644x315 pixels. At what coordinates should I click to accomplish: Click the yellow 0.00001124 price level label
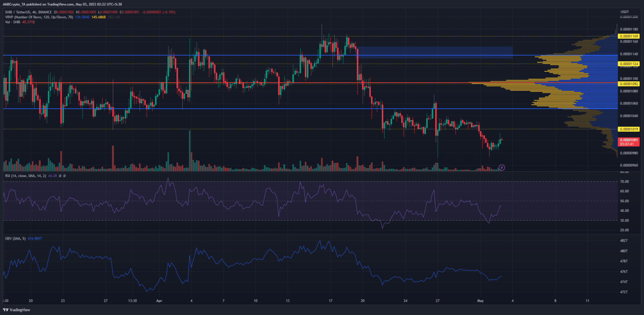629,64
